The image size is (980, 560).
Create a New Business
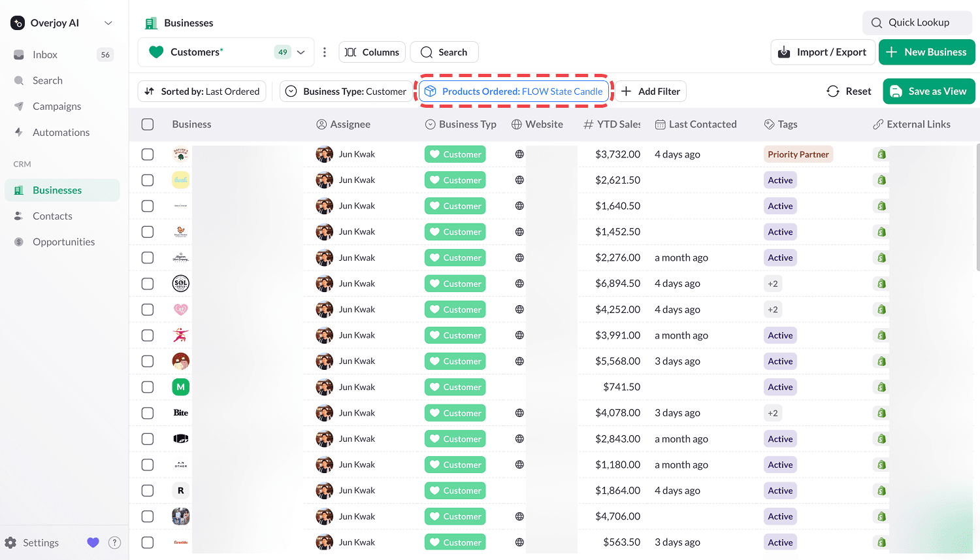pyautogui.click(x=927, y=52)
